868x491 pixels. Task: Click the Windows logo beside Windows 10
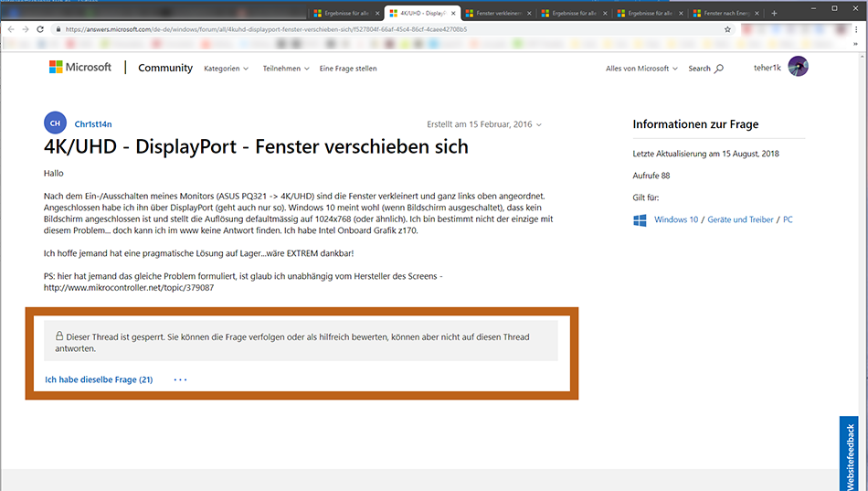tap(640, 220)
